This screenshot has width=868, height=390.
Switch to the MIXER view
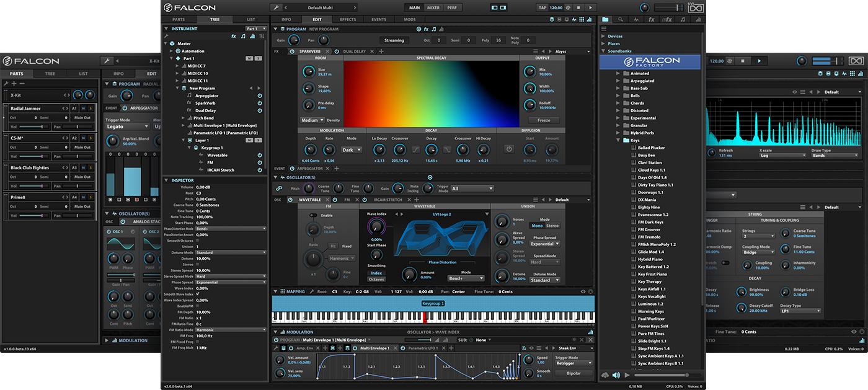pos(433,7)
